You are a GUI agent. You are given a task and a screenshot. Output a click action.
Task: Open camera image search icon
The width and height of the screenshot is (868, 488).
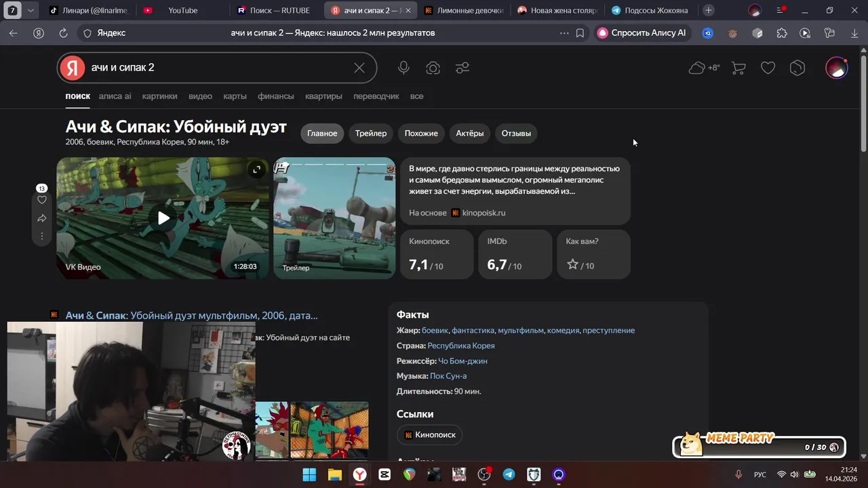(433, 68)
